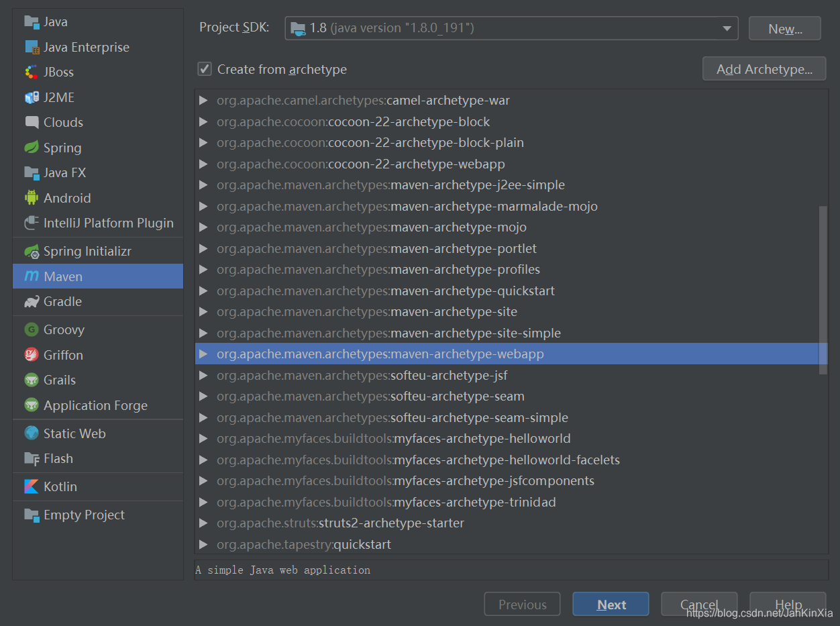Click the Spring Initializr icon
Screen dimensions: 840x626
tap(32, 251)
